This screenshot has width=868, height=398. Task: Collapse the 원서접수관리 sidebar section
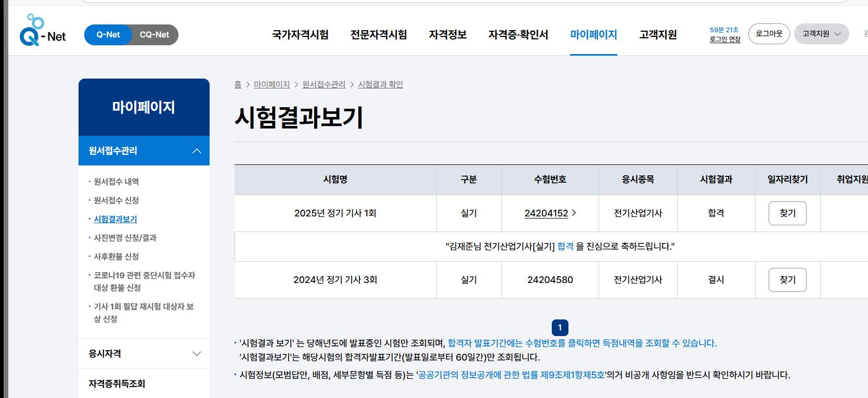tap(144, 151)
